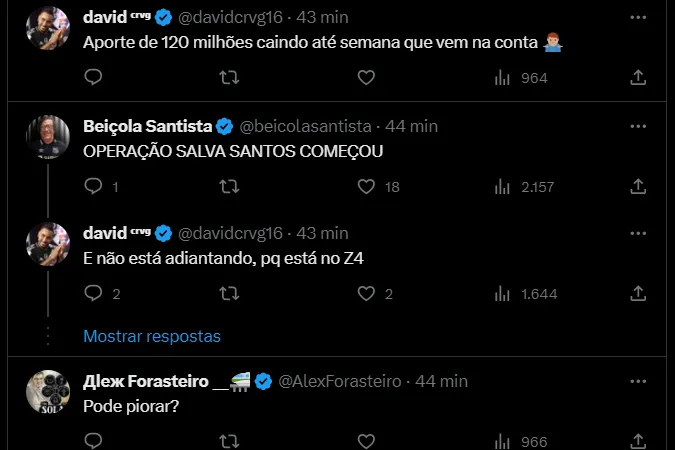Open Beiçola Santista's profile name
675x450 pixels.
147,126
